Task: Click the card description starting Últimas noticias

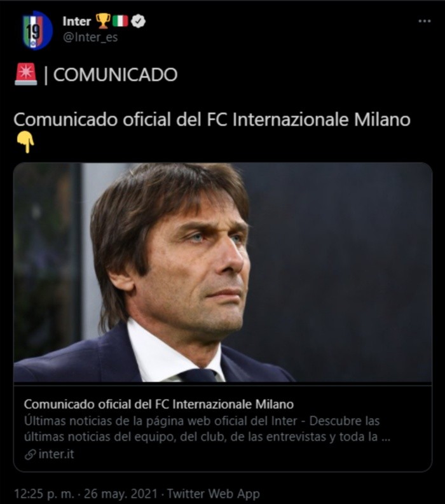Action: (207, 429)
